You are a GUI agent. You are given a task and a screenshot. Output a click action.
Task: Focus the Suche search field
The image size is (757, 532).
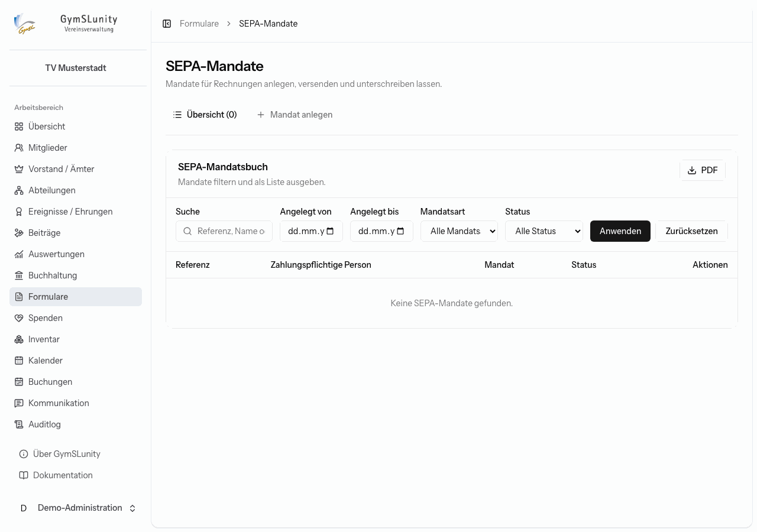(224, 231)
